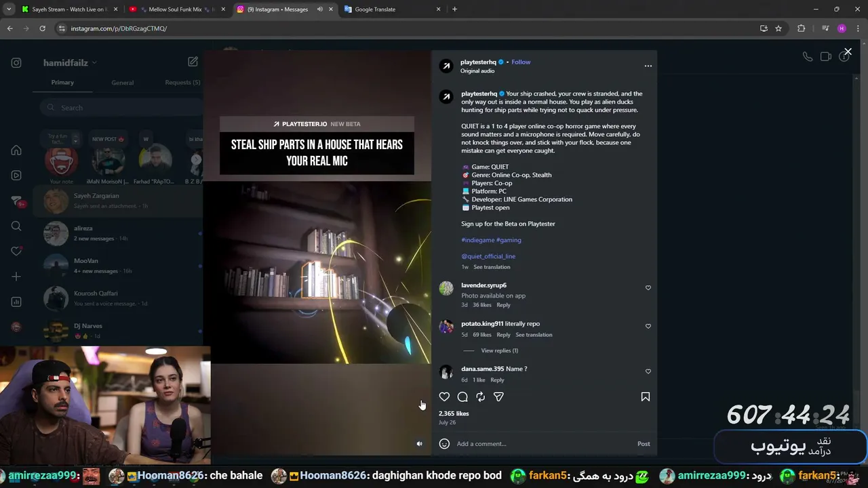Reply to lavender.syrup6's comment
This screenshot has width=868, height=488.
[503, 305]
